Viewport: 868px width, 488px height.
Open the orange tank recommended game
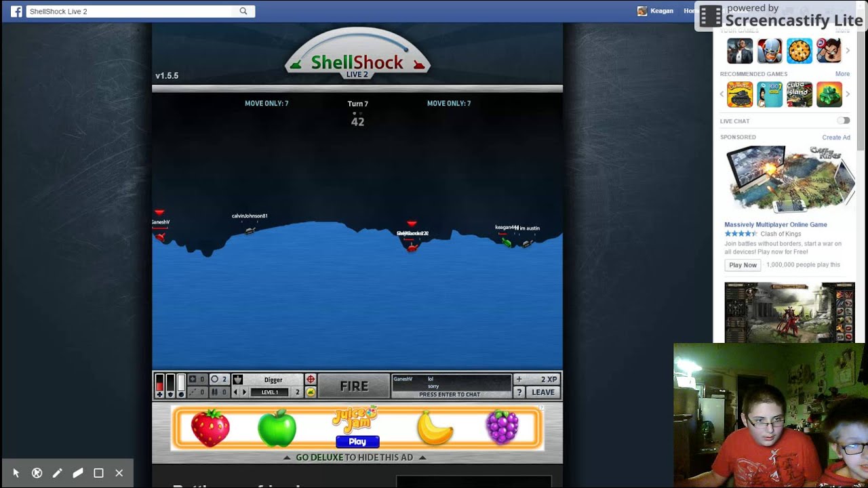[x=740, y=94]
